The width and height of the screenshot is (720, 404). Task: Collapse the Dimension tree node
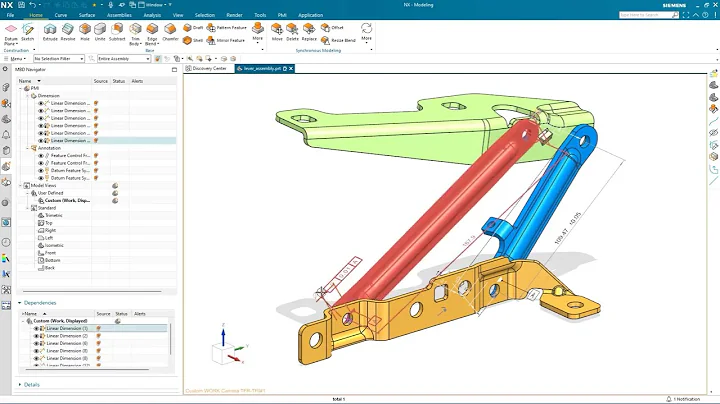pos(28,96)
